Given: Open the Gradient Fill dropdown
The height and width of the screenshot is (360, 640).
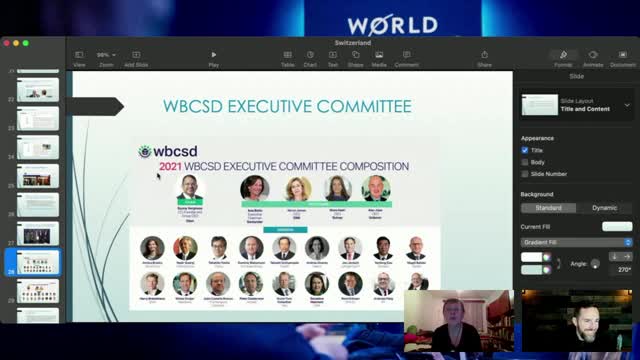Looking at the screenshot, I should pyautogui.click(x=576, y=242).
